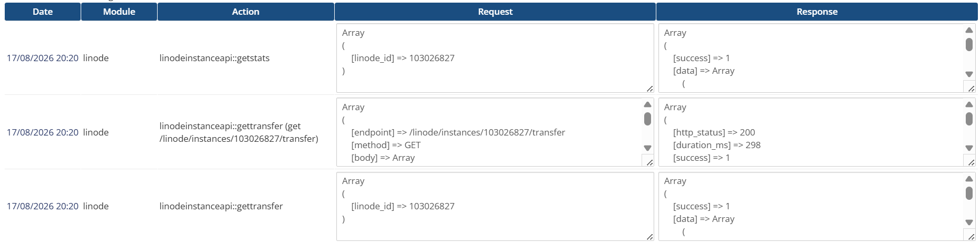Click the resize grip on the last row's request box
Image resolution: width=980 pixels, height=242 pixels.
pos(649,237)
